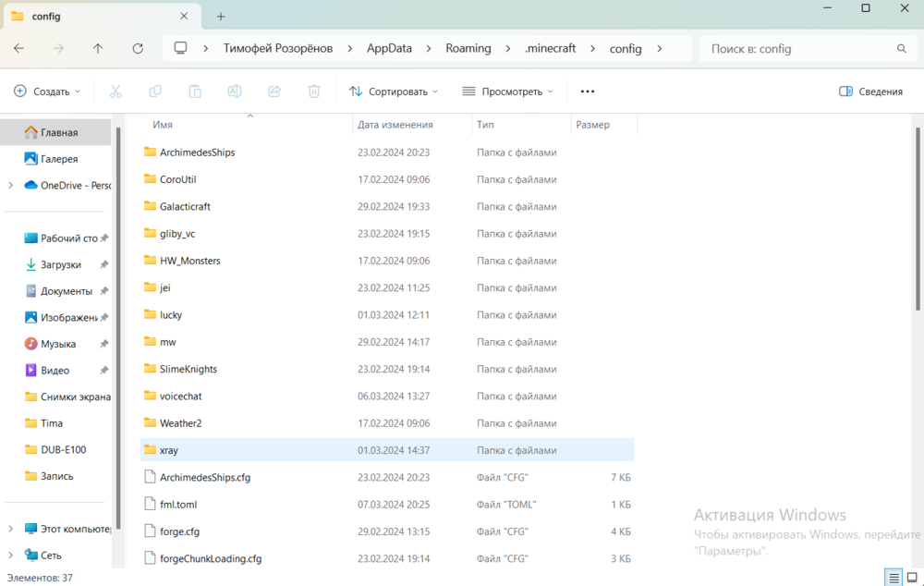Screen dimensions: 924x586
Task: Toggle the Сведения details pane
Action: 871,92
